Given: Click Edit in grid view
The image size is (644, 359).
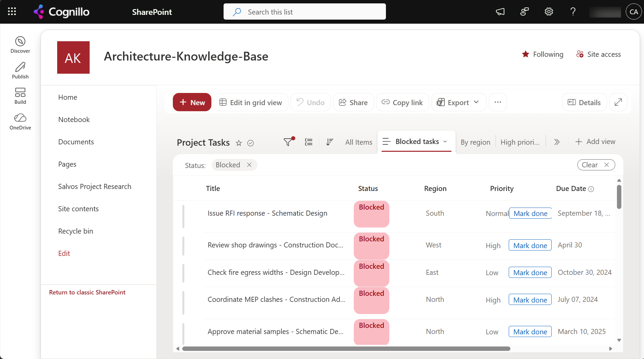Looking at the screenshot, I should pyautogui.click(x=251, y=102).
